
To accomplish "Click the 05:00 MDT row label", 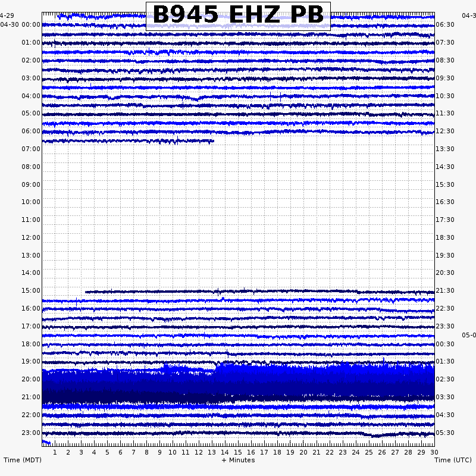I will coord(31,114).
